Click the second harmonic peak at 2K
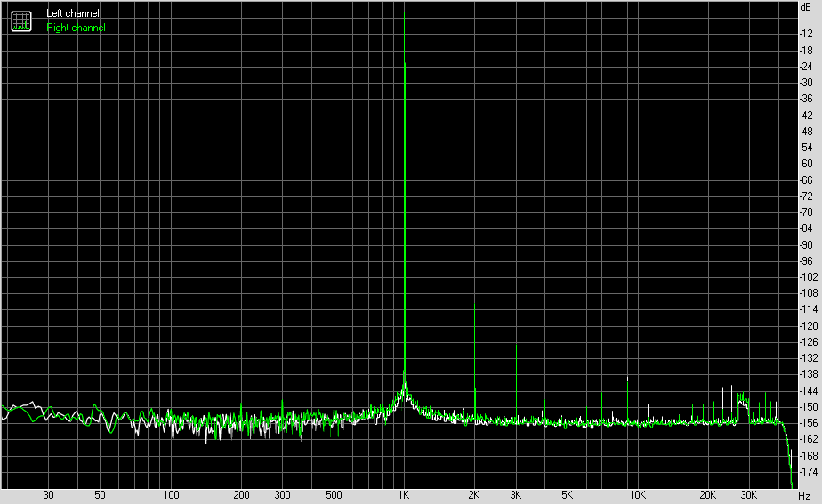Image resolution: width=822 pixels, height=504 pixels. pos(474,362)
